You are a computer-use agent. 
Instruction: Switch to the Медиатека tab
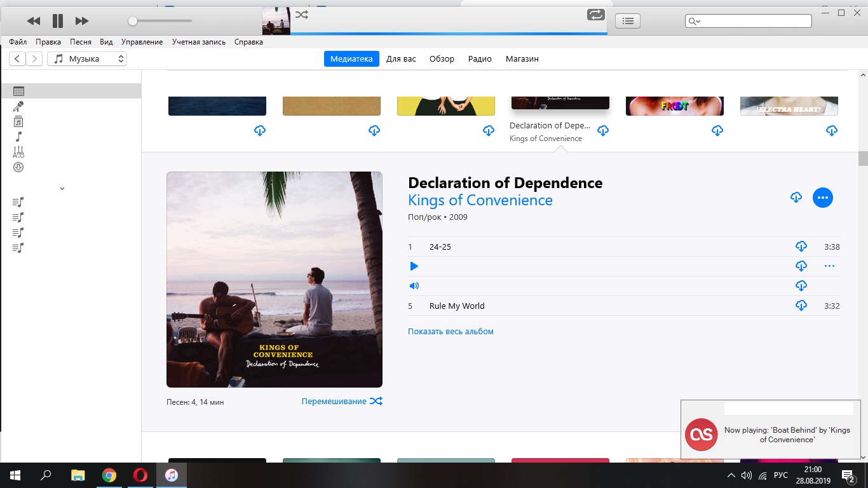click(351, 59)
